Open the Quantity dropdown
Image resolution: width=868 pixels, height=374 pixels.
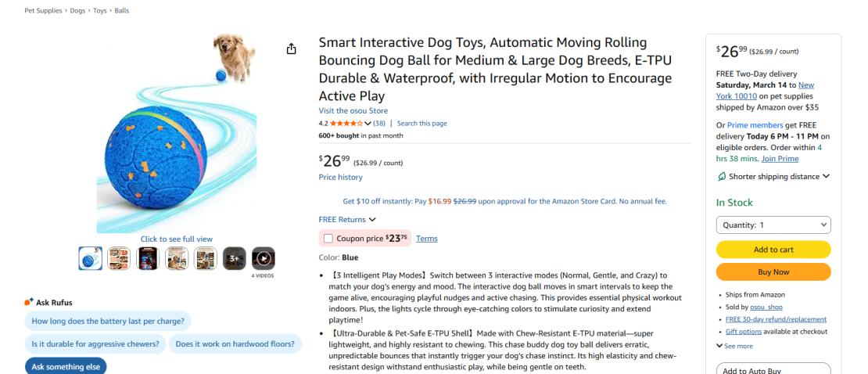coord(773,225)
